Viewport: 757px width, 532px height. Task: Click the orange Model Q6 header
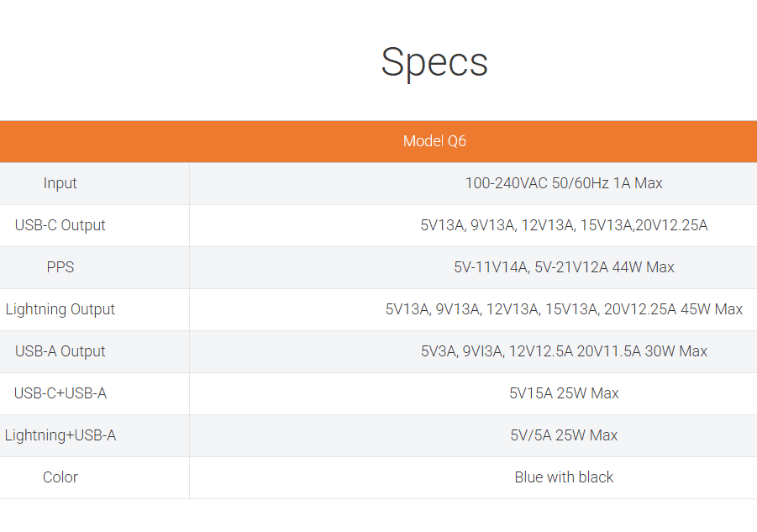coord(434,141)
